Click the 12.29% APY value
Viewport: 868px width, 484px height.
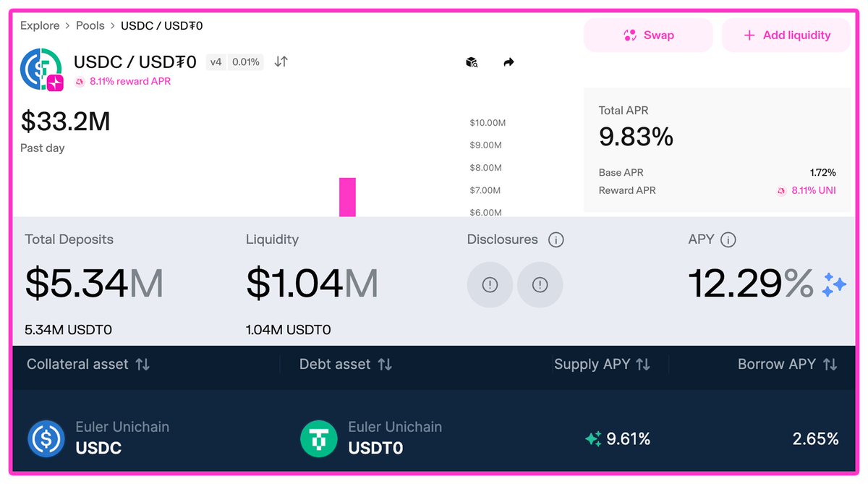751,284
